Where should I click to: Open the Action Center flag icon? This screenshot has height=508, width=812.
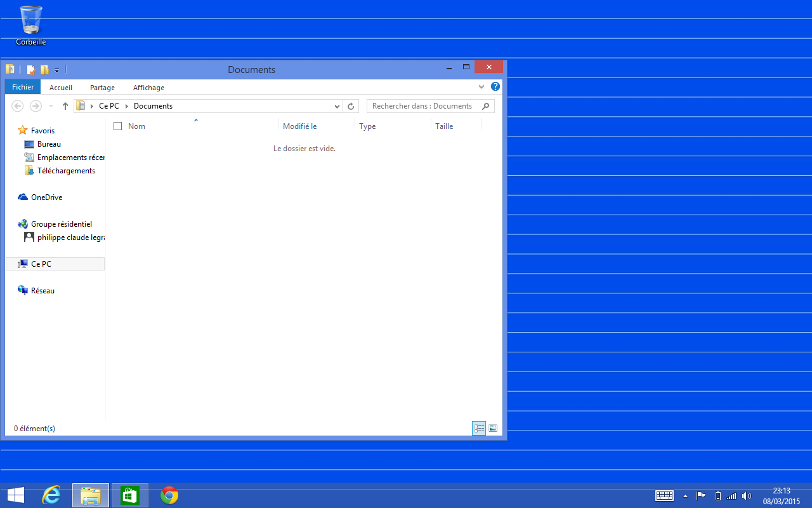[701, 496]
